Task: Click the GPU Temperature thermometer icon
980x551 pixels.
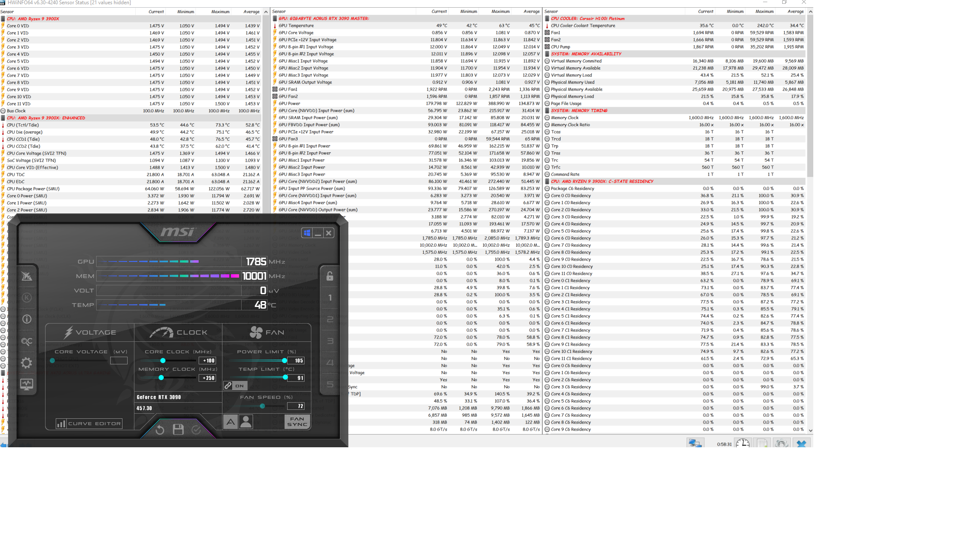Action: point(275,26)
